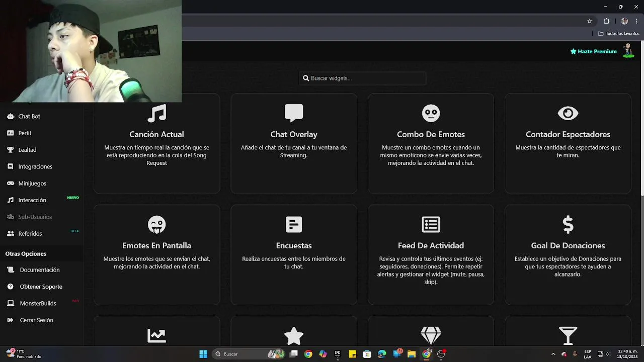Viewport: 644px width, 362px height.
Task: Bookmark this page with the star icon
Action: (590, 21)
